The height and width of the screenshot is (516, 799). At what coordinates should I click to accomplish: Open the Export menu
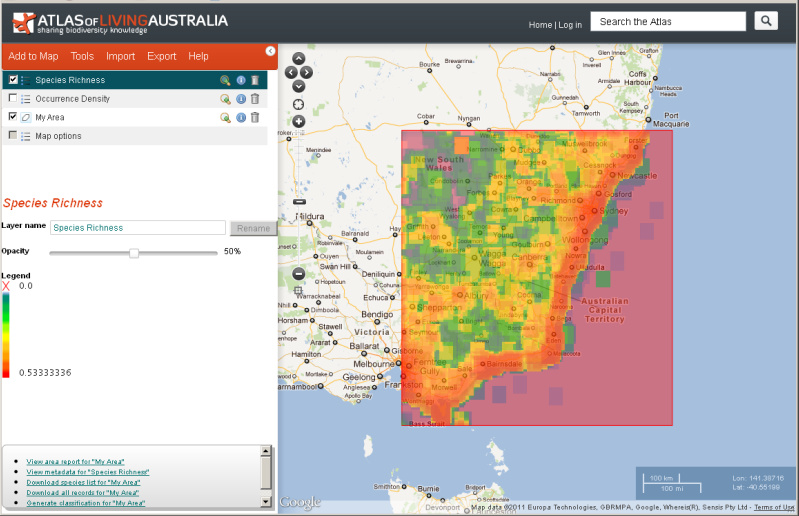coord(161,57)
